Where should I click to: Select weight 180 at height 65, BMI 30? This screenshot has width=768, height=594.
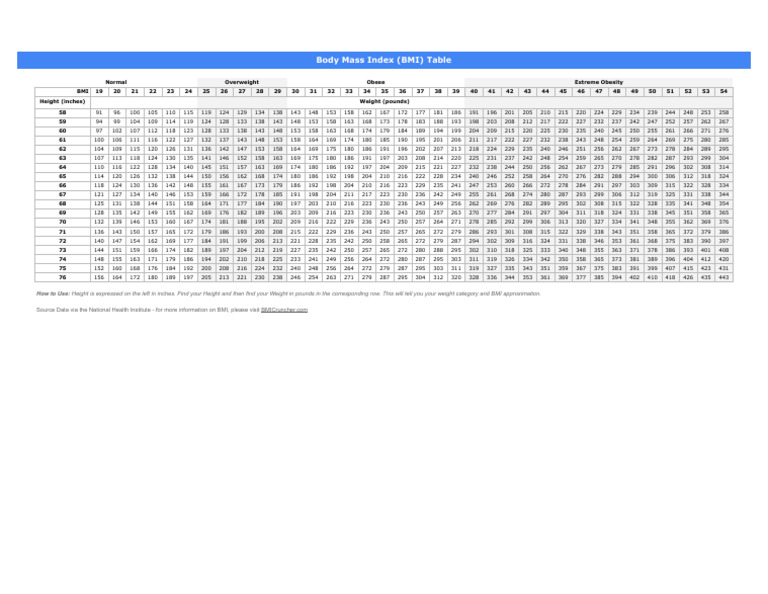tap(295, 176)
